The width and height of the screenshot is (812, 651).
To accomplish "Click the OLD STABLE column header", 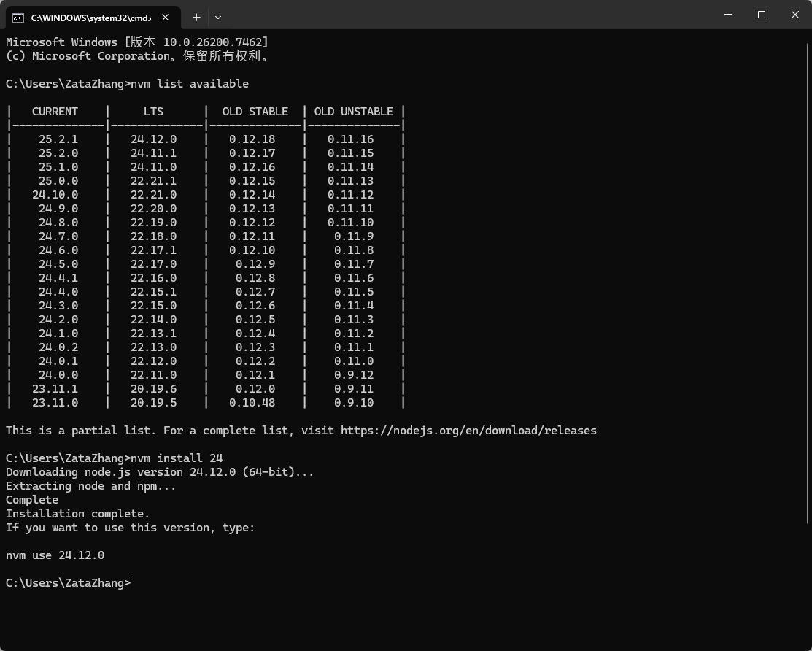I will [255, 112].
